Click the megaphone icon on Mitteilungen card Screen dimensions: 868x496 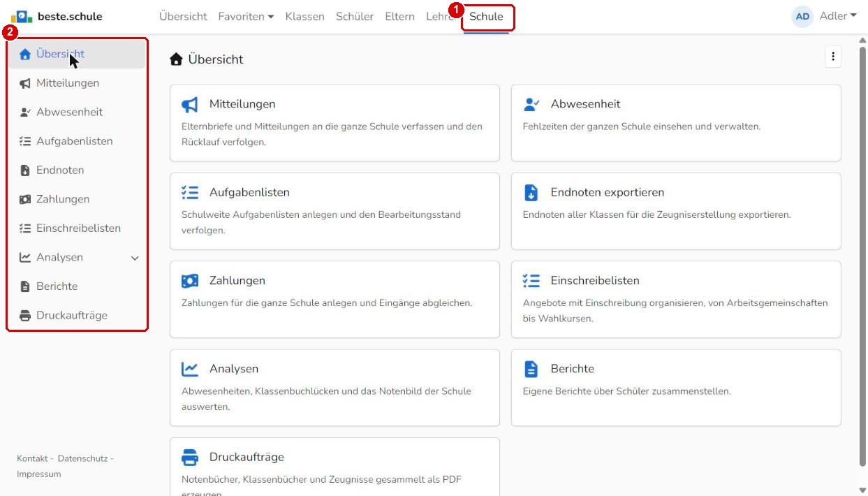point(190,104)
